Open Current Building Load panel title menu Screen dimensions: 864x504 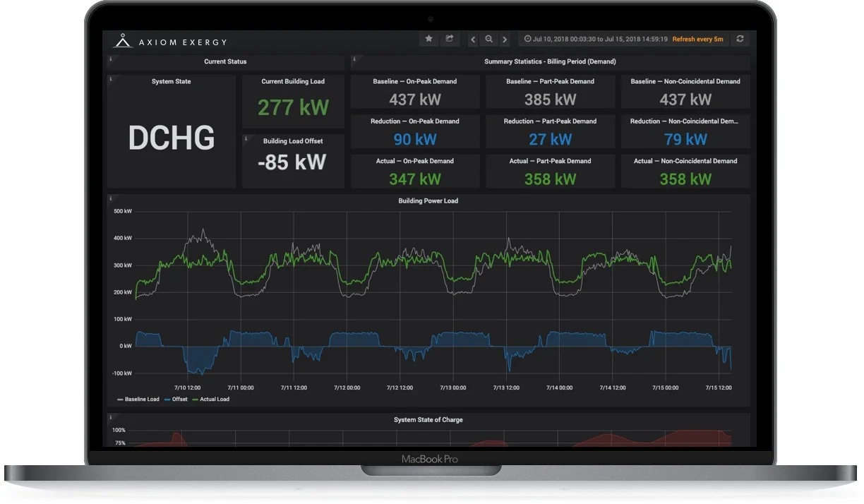293,82
